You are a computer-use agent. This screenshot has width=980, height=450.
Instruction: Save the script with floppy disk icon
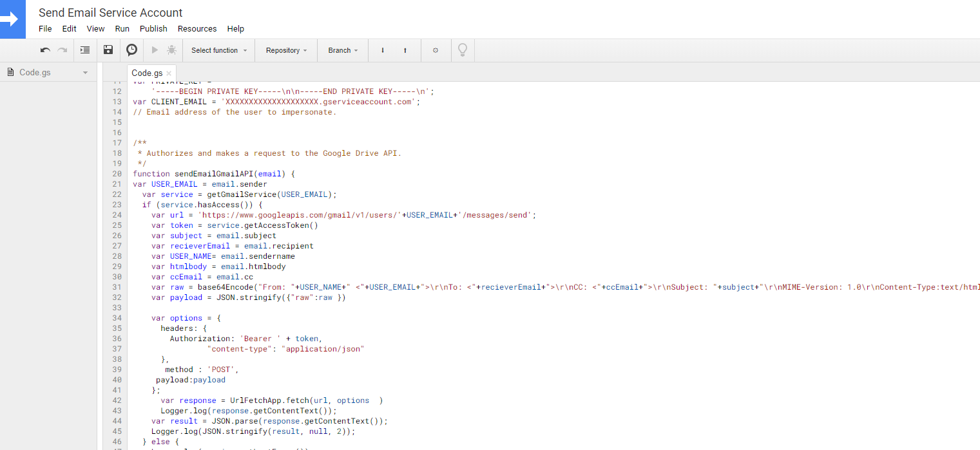pyautogui.click(x=108, y=50)
